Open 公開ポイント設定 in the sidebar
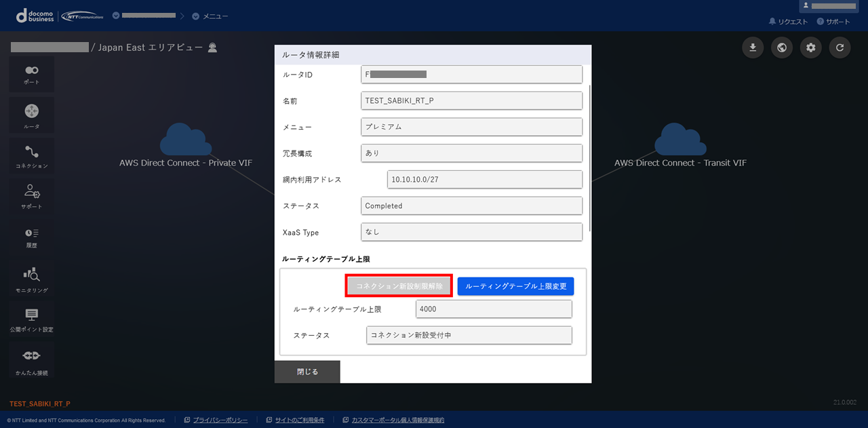Viewport: 868px width, 428px height. point(31,319)
